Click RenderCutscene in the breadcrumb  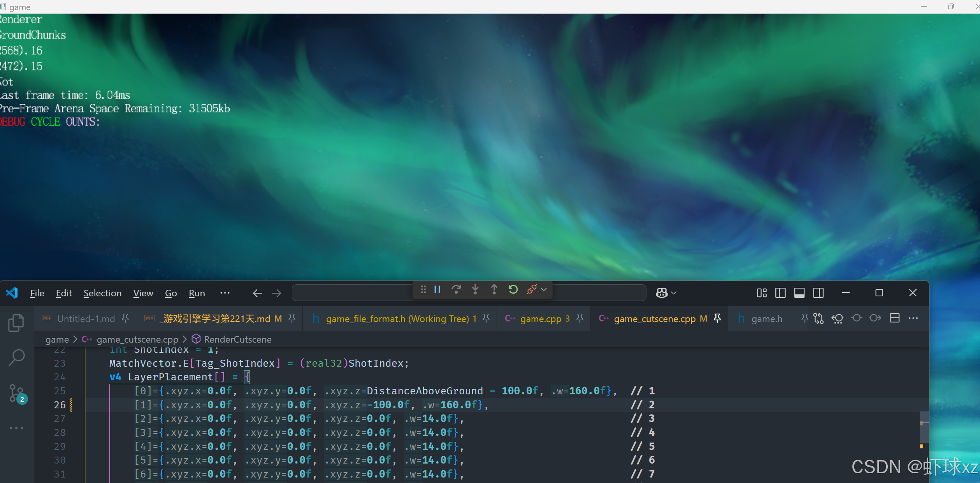tap(237, 339)
